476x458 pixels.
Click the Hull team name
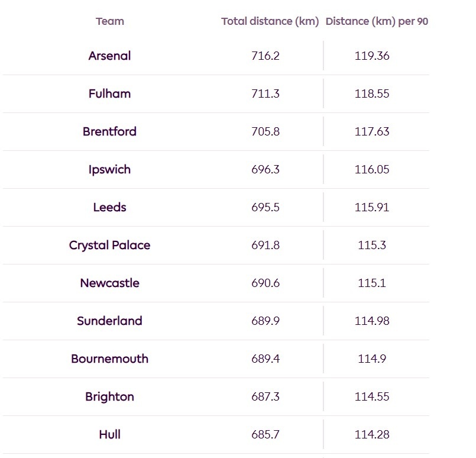pyautogui.click(x=109, y=434)
